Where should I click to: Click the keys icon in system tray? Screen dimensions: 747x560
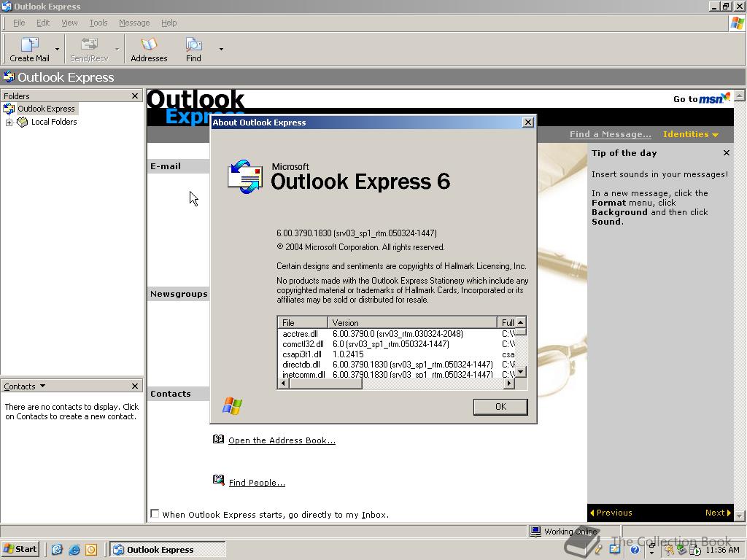pos(670,550)
